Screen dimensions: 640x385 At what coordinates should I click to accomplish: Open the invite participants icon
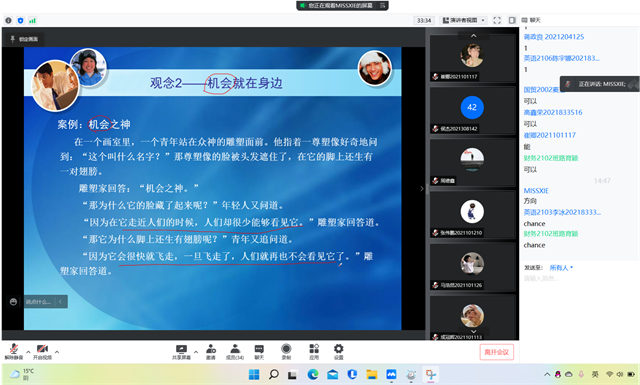[211, 352]
